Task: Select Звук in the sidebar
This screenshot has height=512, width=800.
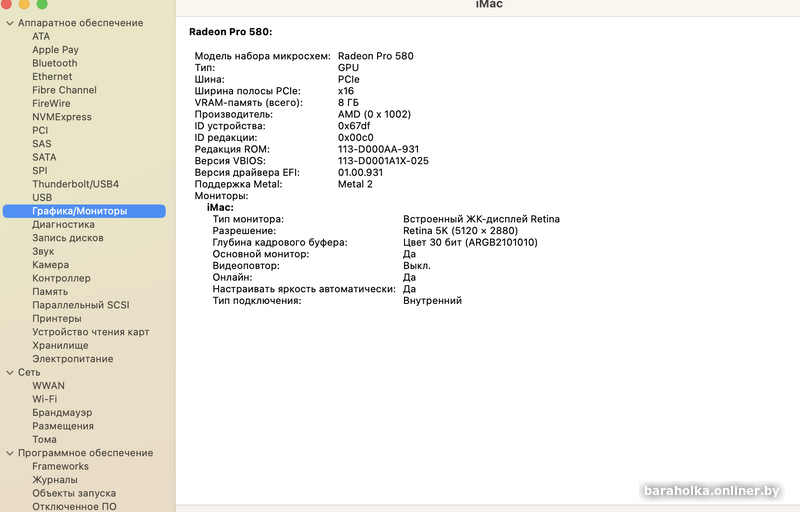Action: point(43,251)
